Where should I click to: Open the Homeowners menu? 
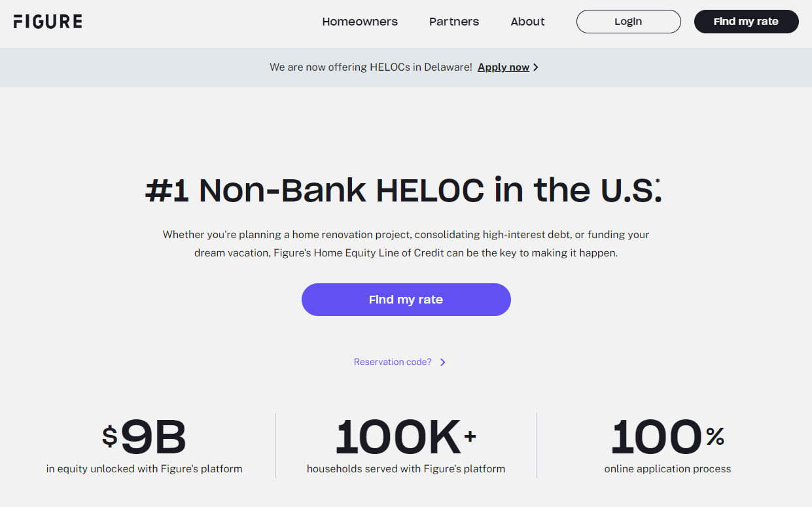coord(360,22)
